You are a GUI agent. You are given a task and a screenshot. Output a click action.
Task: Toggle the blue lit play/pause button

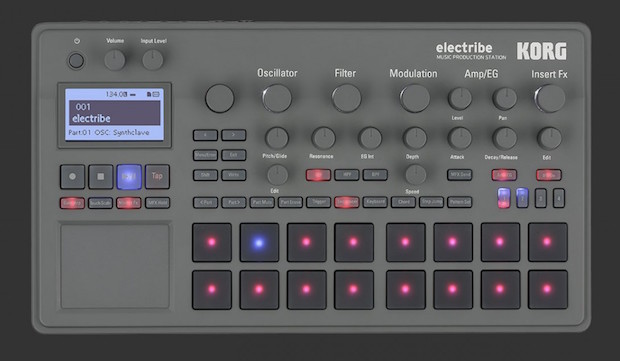click(x=129, y=176)
